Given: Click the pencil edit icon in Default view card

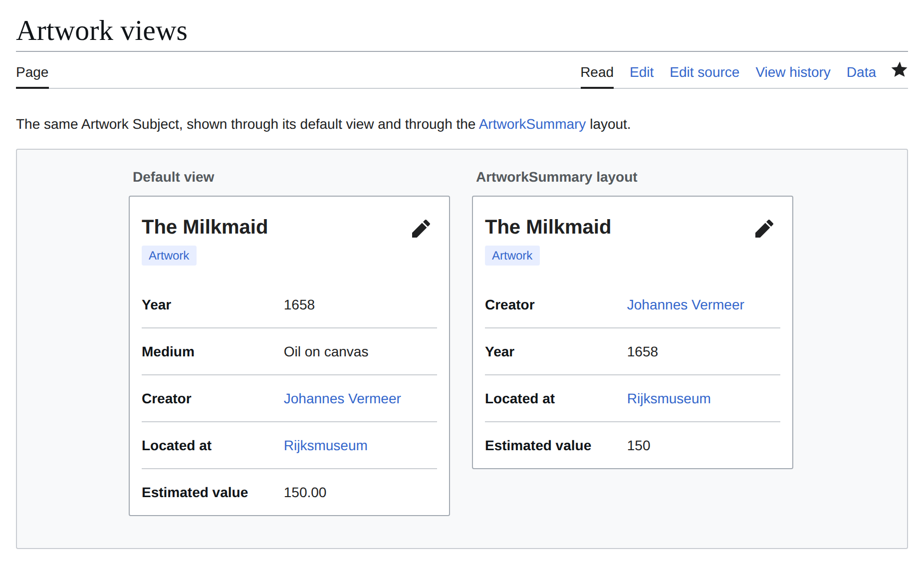Looking at the screenshot, I should tap(421, 229).
